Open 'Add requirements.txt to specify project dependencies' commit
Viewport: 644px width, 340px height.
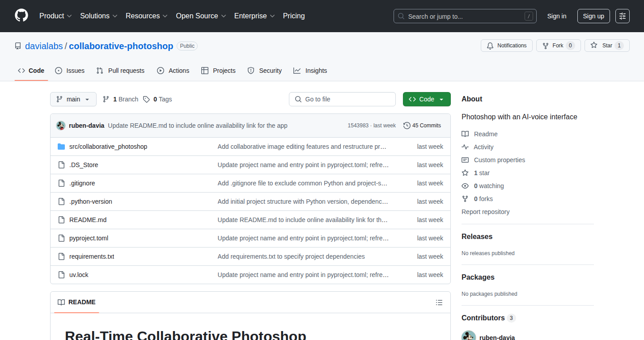pos(291,256)
